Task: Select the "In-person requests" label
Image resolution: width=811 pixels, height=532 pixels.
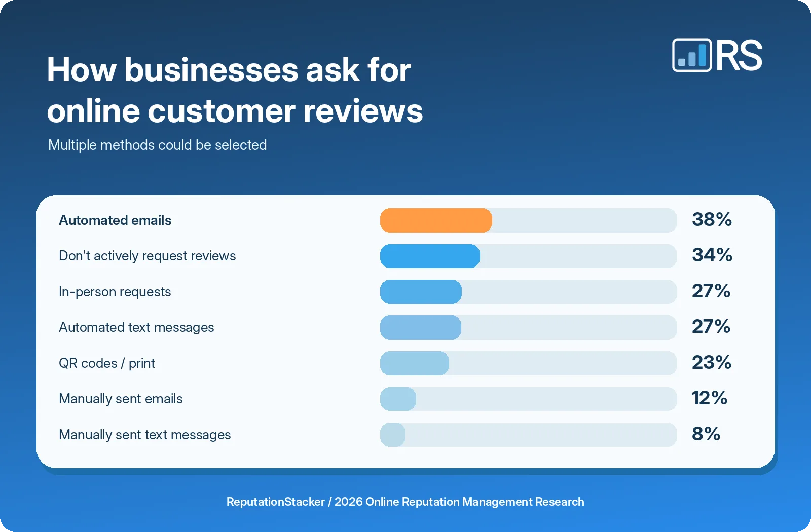Action: 115,292
